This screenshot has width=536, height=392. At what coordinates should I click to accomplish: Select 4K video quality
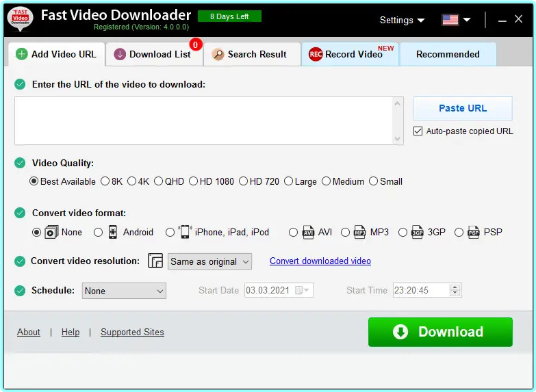(x=131, y=181)
